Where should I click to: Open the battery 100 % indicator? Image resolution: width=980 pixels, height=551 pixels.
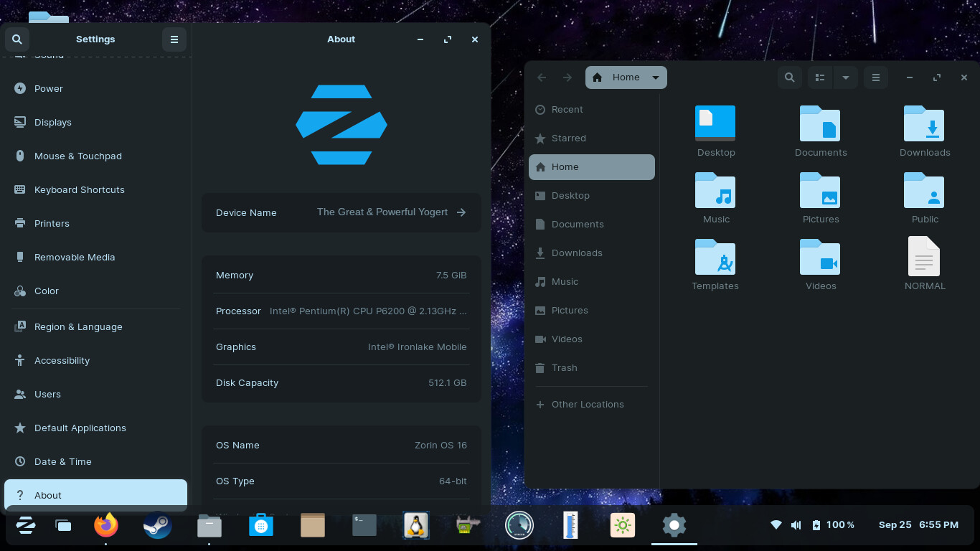[833, 525]
